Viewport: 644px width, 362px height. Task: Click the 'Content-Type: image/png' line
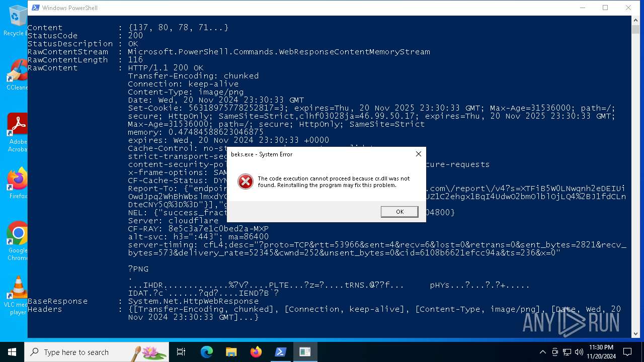coord(186,92)
